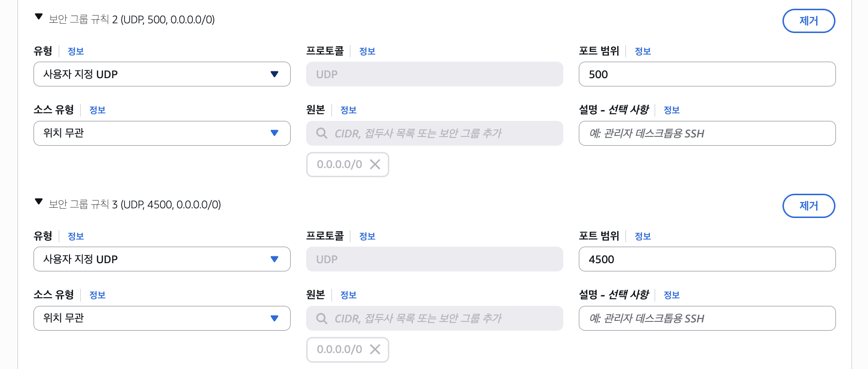Click port range field containing 4500
This screenshot has width=868, height=369.
click(707, 259)
